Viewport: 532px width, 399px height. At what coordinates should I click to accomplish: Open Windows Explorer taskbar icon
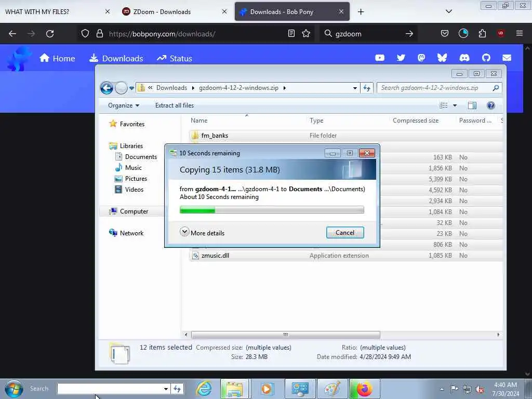pyautogui.click(x=234, y=389)
